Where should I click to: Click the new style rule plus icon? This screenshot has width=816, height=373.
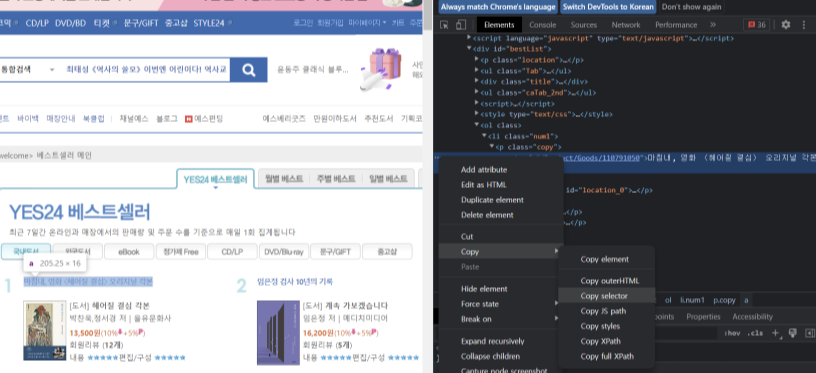point(775,333)
